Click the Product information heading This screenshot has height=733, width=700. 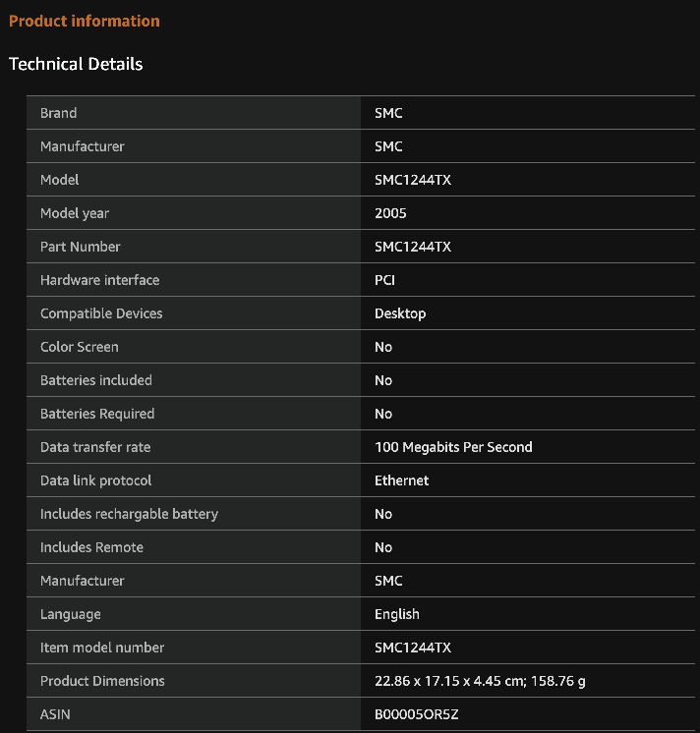pos(85,21)
